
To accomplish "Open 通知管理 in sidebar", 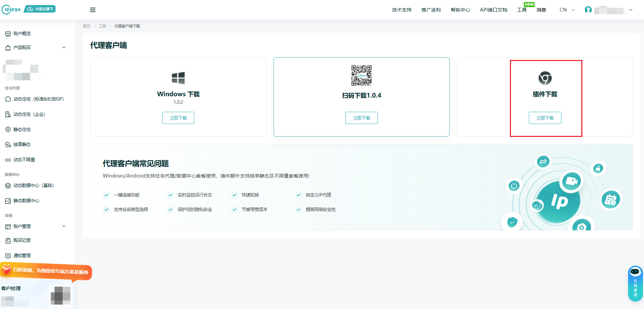I will pyautogui.click(x=22, y=255).
